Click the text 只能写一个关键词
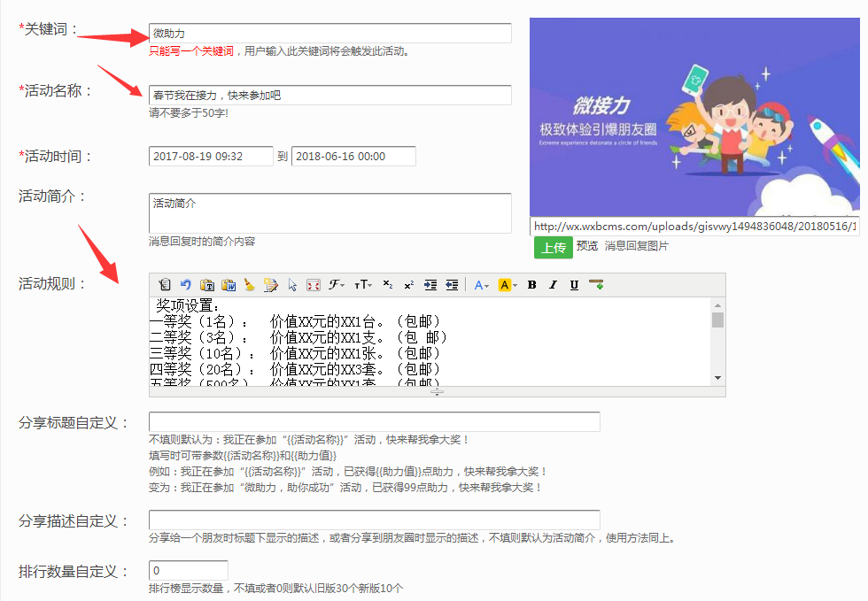Screen dimensions: 868x601 (191, 51)
